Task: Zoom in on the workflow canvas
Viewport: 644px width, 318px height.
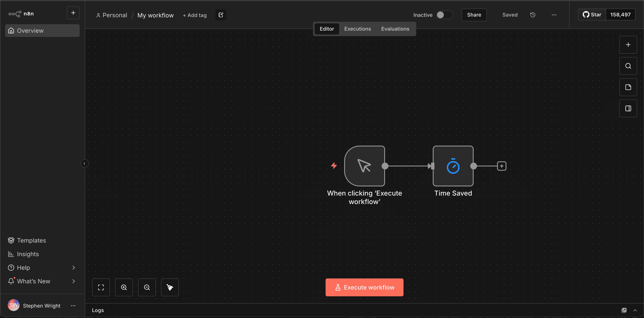Action: pos(124,287)
